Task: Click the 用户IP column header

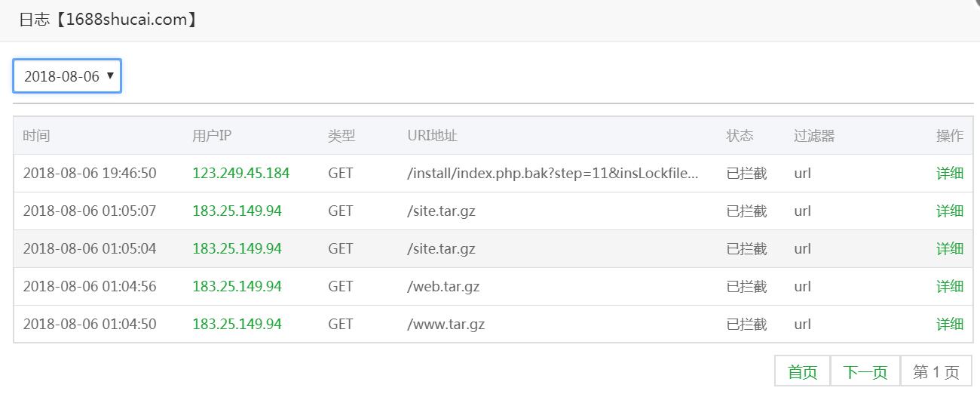Action: 212,136
